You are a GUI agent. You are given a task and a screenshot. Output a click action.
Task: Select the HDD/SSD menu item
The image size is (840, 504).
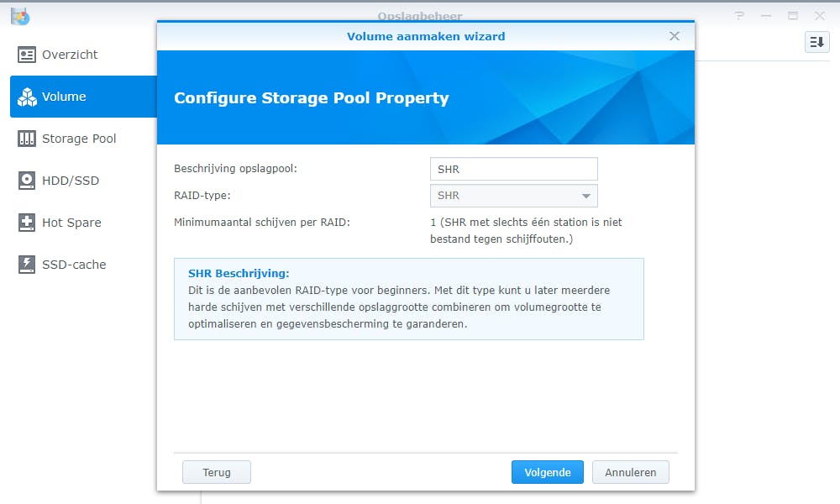[x=71, y=181]
